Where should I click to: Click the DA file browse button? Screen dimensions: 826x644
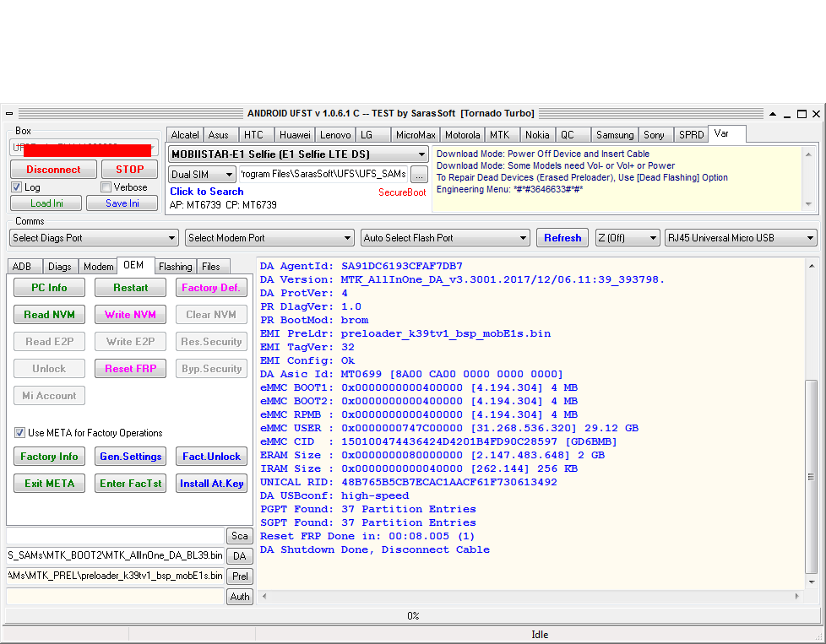tap(239, 556)
